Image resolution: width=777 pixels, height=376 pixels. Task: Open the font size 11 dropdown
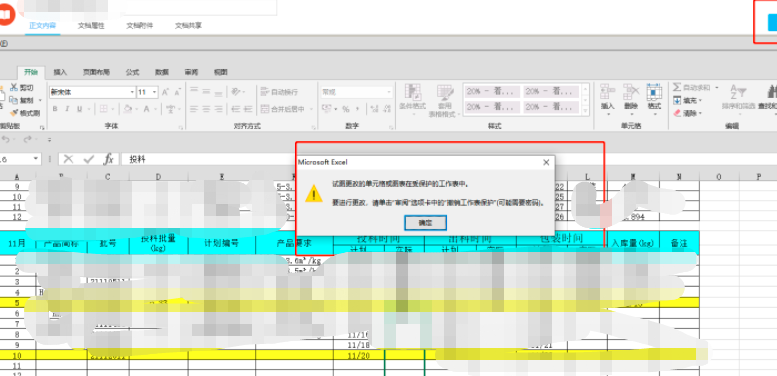(155, 92)
